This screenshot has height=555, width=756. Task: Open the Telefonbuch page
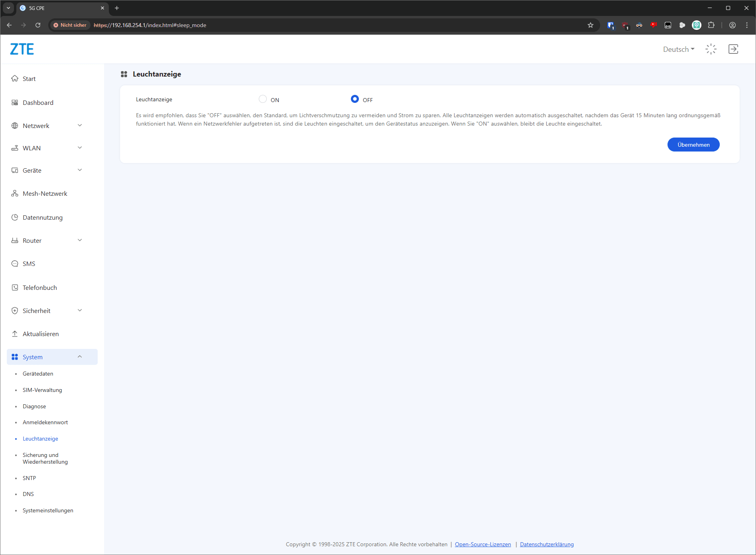39,287
